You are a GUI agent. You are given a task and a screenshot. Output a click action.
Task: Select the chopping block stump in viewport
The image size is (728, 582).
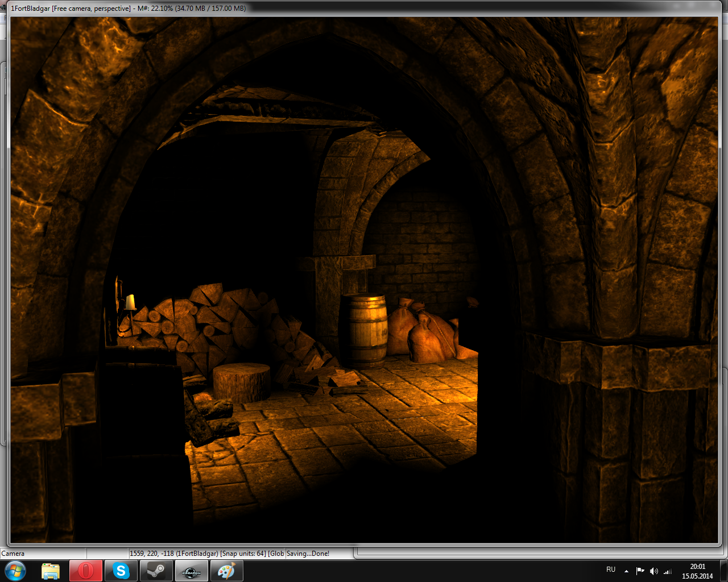coord(241,383)
